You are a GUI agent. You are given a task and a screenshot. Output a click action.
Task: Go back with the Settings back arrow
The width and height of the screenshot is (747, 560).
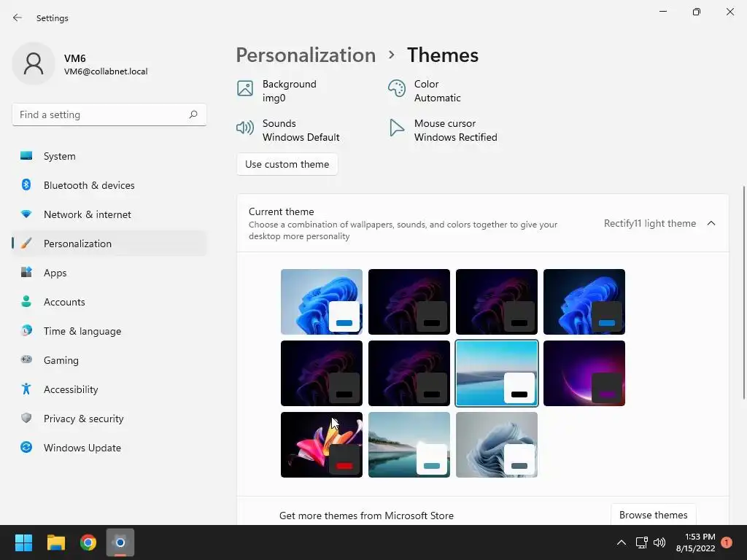pos(18,17)
